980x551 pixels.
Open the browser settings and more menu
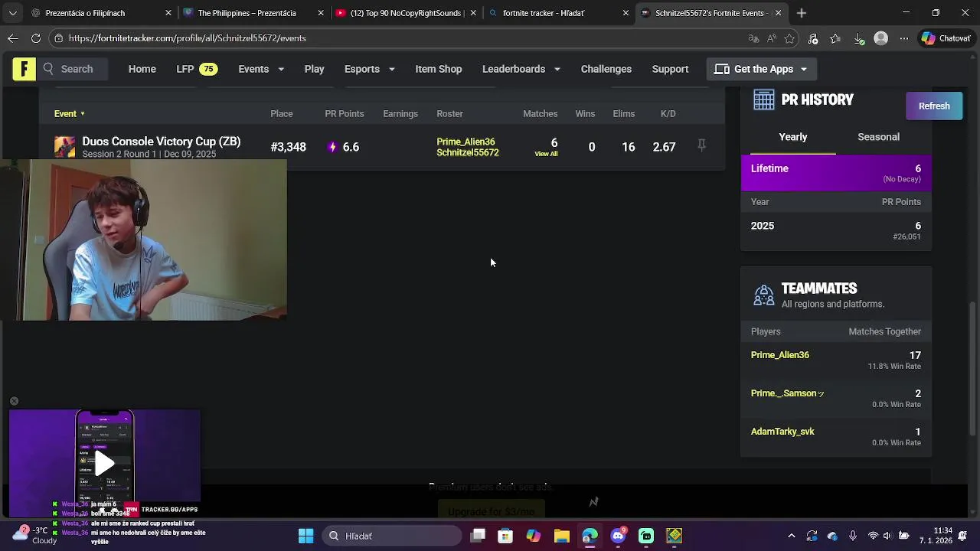pyautogui.click(x=904, y=38)
